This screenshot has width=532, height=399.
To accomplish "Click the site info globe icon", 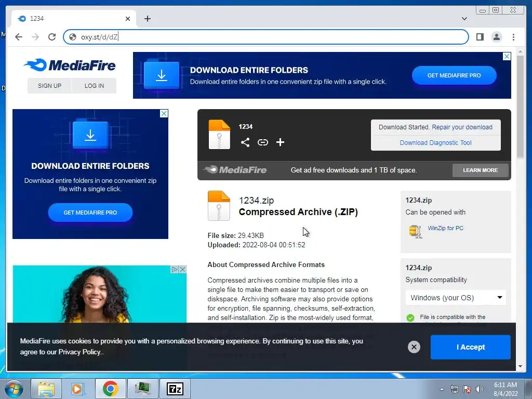I will tap(73, 37).
